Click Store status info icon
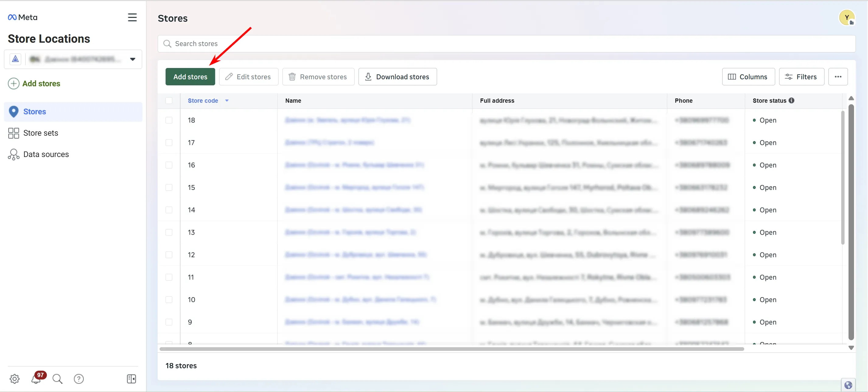Image resolution: width=868 pixels, height=392 pixels. pos(792,101)
